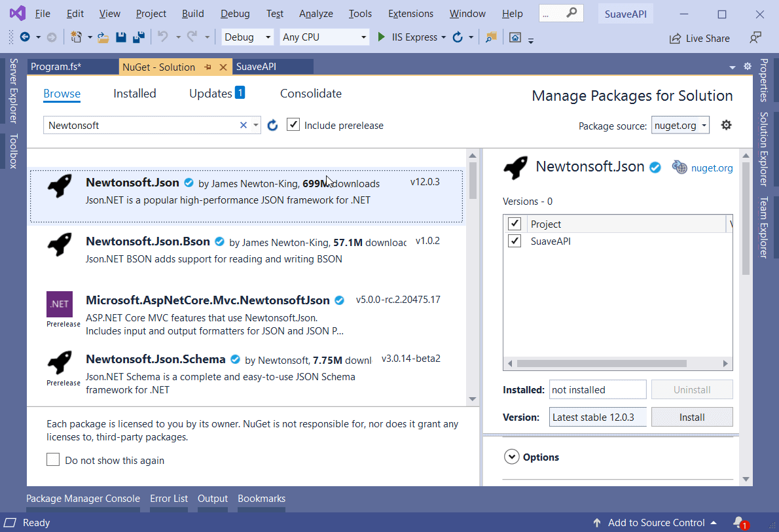Click the browser refresh icon in toolbar
Image resolution: width=779 pixels, height=532 pixels.
coord(458,37)
